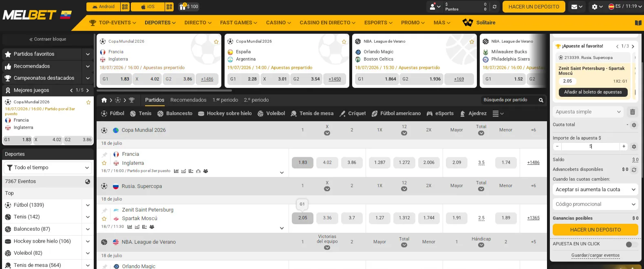Switch to the 1.er periodo tab
The image size is (644, 269).
click(225, 100)
